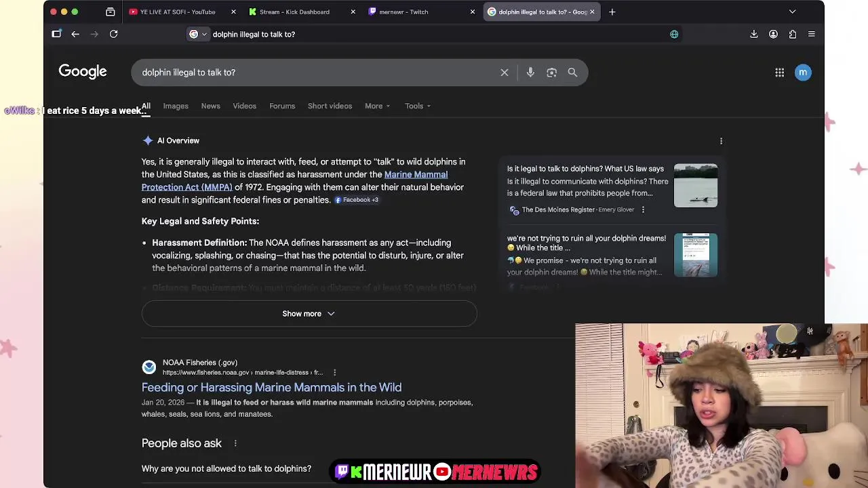Click the Google site icon in the address bar
Image resolution: width=868 pixels, height=488 pixels.
coord(194,34)
